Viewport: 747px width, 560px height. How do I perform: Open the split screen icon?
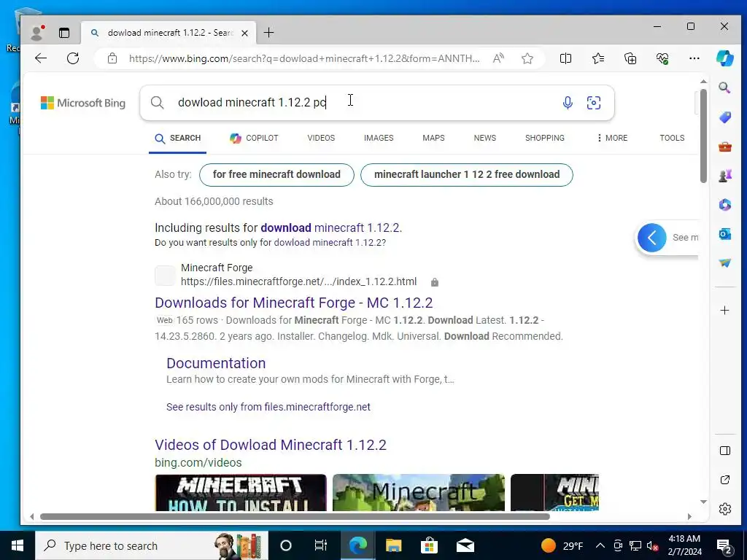pos(565,58)
